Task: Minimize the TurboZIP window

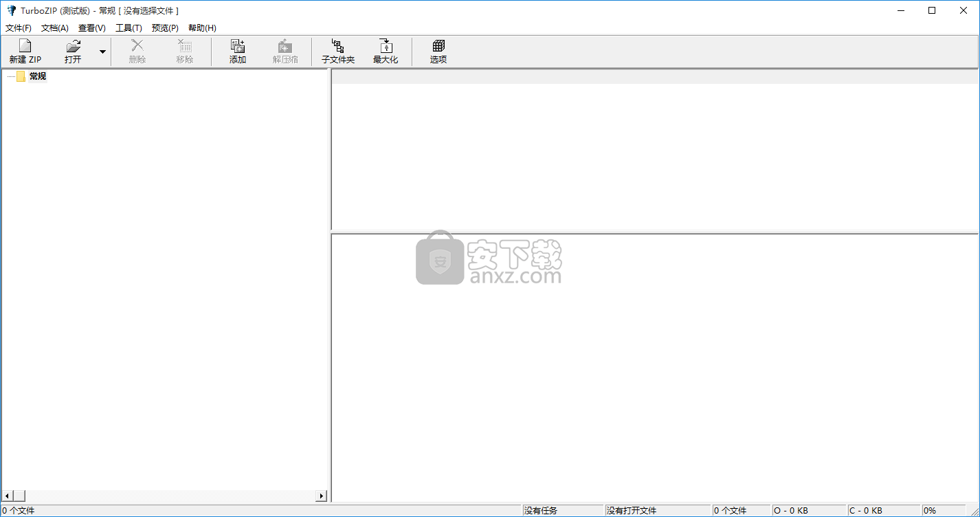Action: [900, 10]
